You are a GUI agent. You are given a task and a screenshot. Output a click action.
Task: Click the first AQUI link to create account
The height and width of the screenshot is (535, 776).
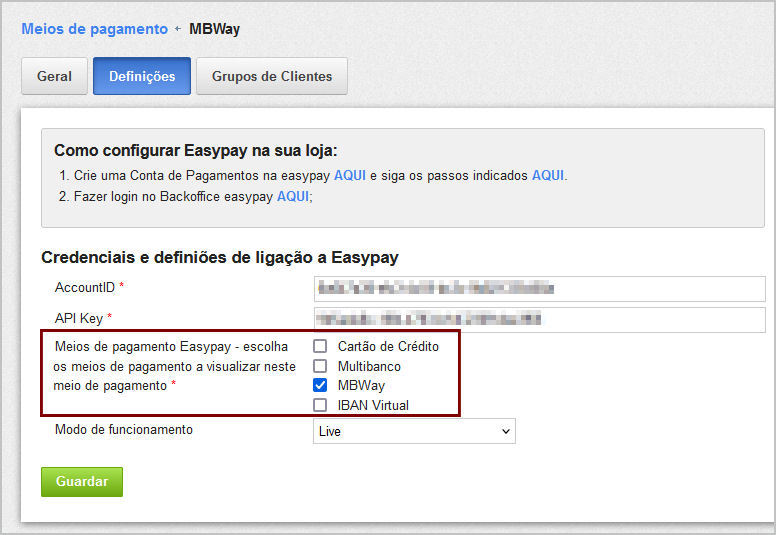point(350,176)
